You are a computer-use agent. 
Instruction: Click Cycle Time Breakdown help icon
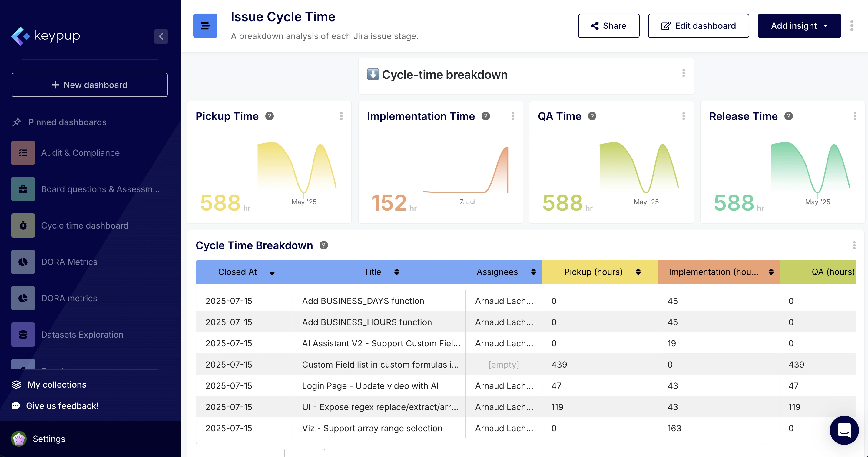[x=323, y=245]
